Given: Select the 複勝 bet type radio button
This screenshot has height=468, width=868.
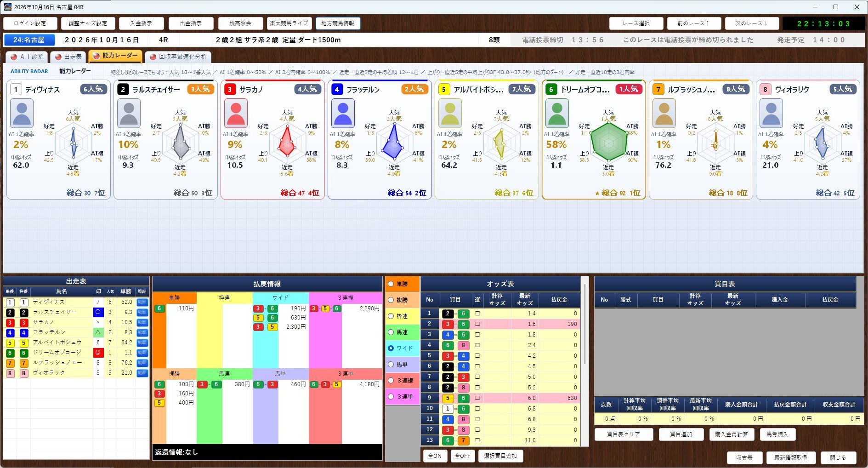Looking at the screenshot, I should [x=391, y=300].
